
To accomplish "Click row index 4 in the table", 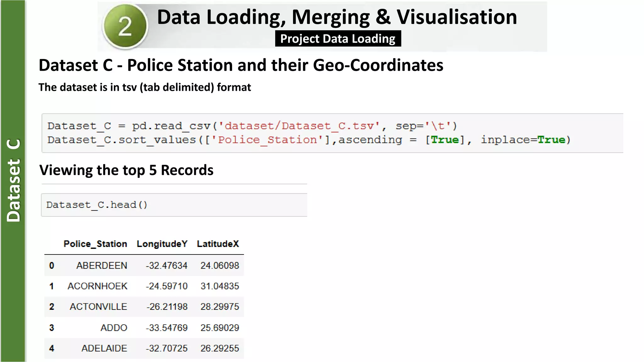I will click(52, 348).
